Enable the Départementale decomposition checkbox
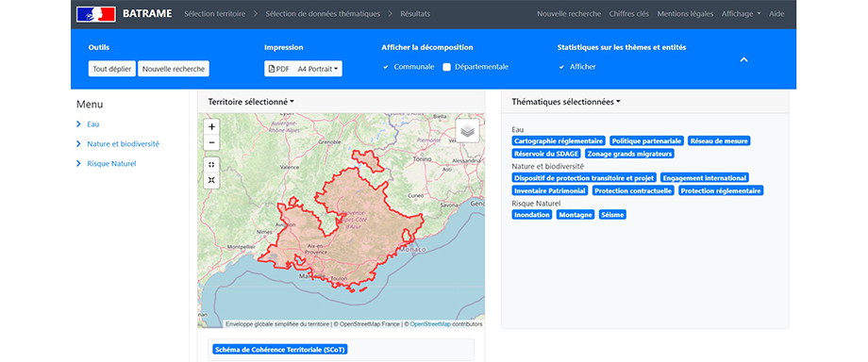 446,67
